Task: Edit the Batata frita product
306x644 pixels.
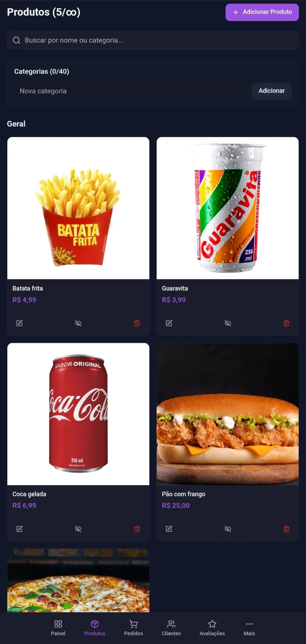Action: (19, 323)
